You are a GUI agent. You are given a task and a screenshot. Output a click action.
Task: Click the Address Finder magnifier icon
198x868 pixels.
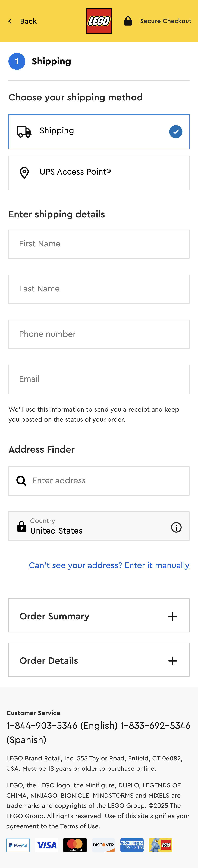pos(21,481)
